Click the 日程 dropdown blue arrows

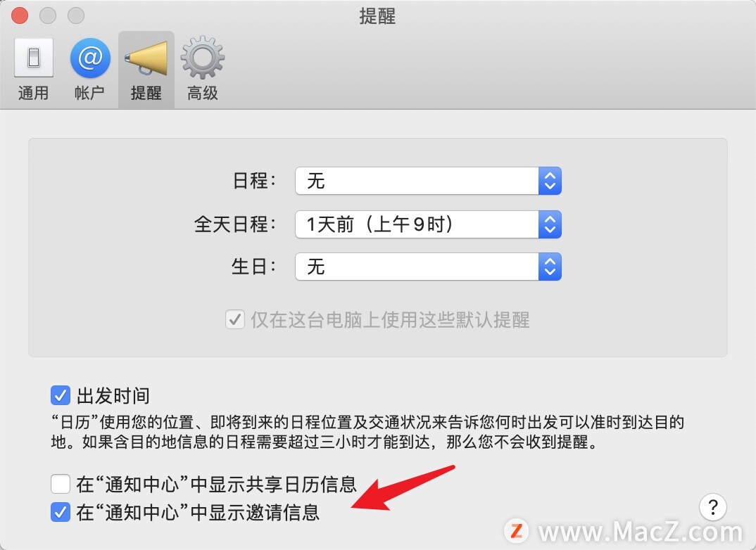(x=550, y=181)
